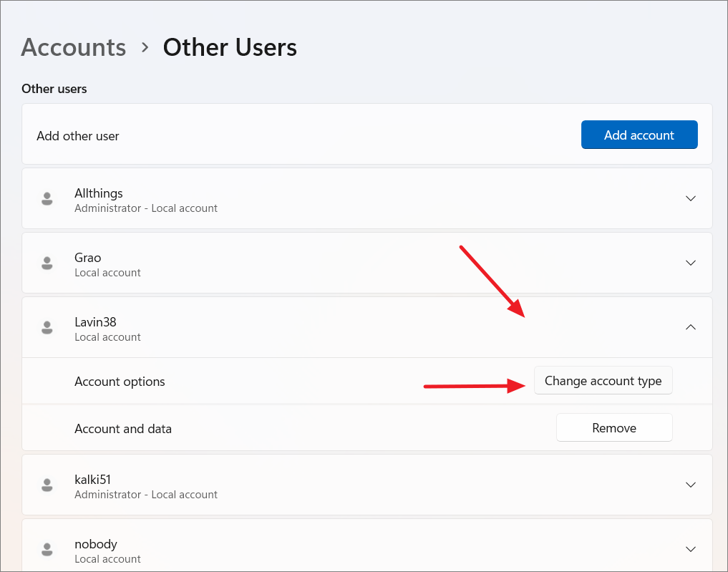Click Change account type for Lavin38
Viewport: 728px width, 572px height.
coord(603,380)
